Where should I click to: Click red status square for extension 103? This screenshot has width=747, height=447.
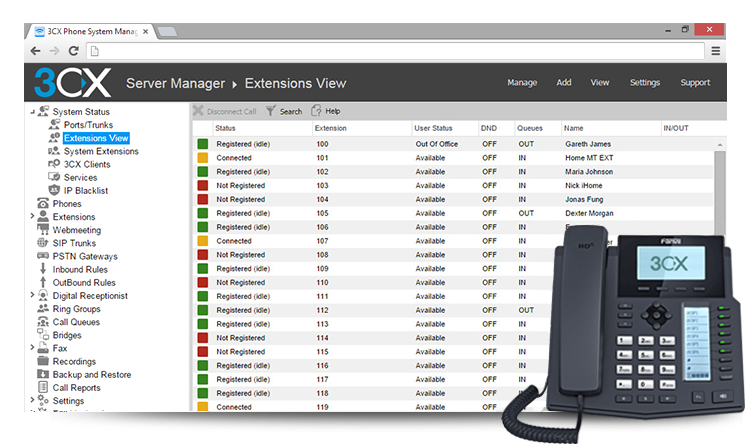click(203, 185)
